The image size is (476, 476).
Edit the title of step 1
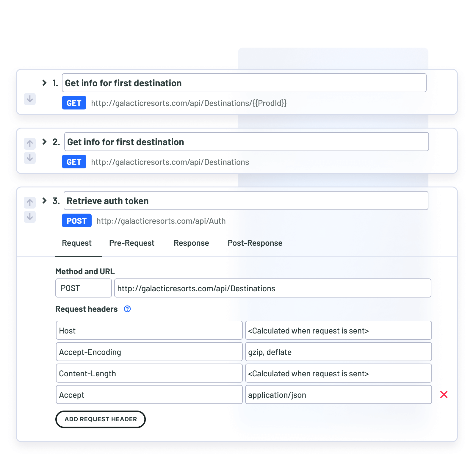click(244, 83)
